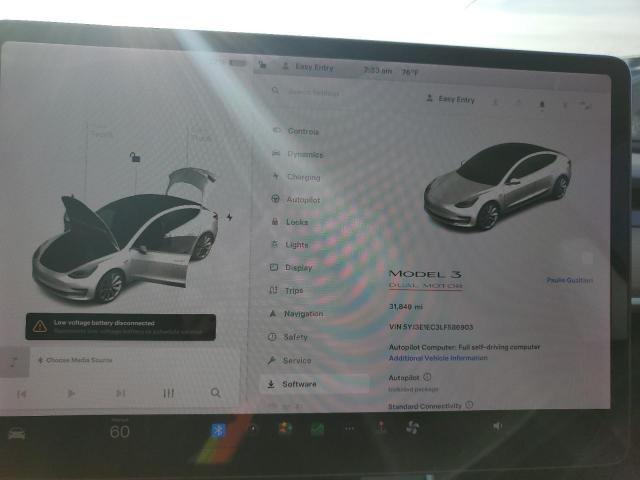Screen dimensions: 640x480
Task: Tap the media album art thumbnail
Action: [15, 362]
